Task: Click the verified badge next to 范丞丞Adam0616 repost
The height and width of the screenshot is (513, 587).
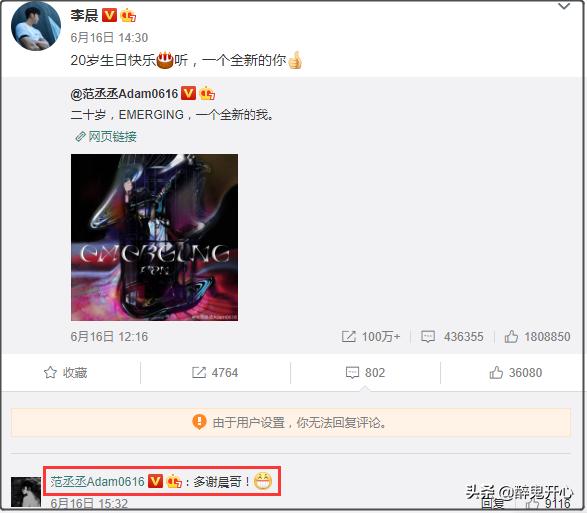Action: [x=188, y=93]
